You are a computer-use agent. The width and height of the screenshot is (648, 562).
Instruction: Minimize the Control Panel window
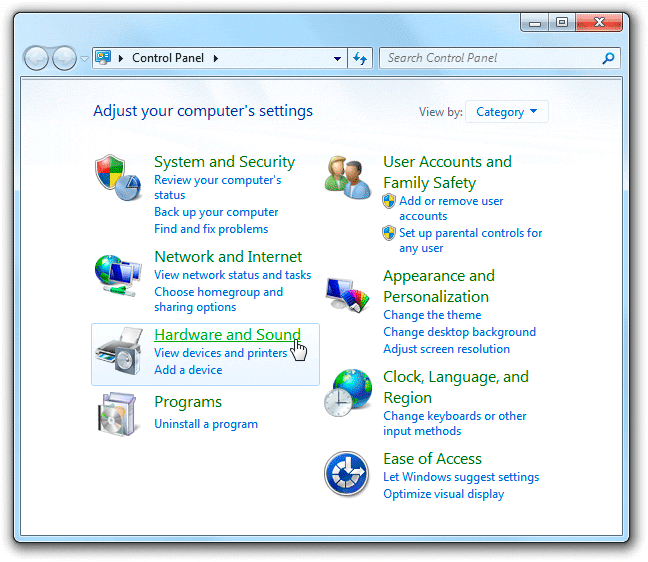point(534,22)
